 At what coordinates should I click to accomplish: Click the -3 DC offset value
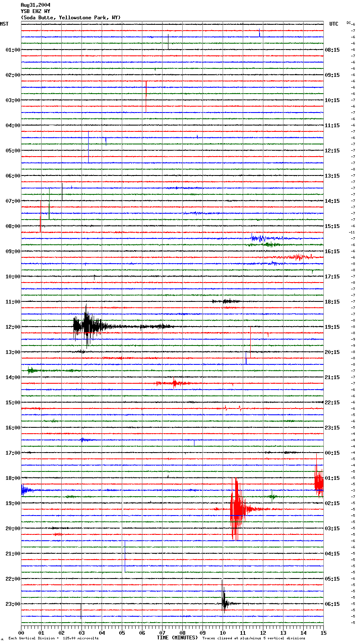tap(353, 490)
